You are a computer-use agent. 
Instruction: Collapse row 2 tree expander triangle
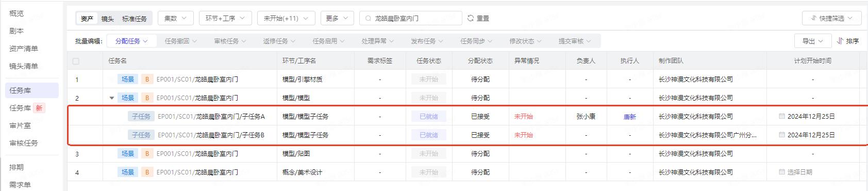click(111, 98)
